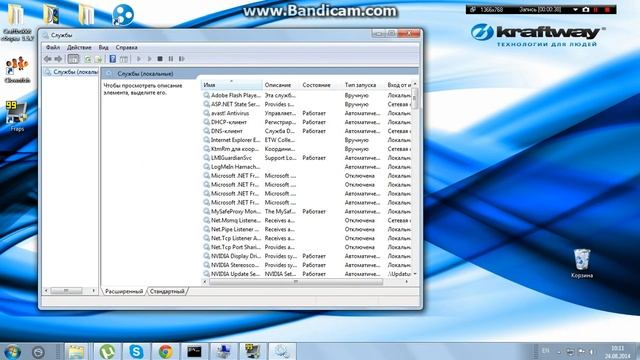The width and height of the screenshot is (640, 360).
Task: Open uTorrent from the taskbar
Action: click(107, 352)
